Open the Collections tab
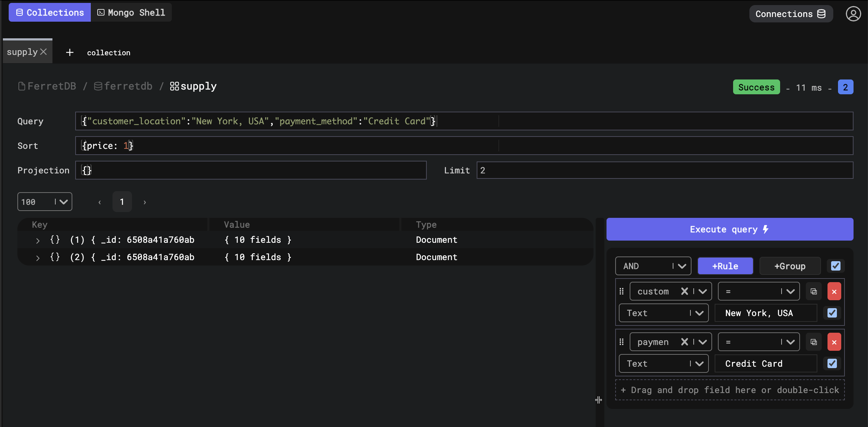 50,13
